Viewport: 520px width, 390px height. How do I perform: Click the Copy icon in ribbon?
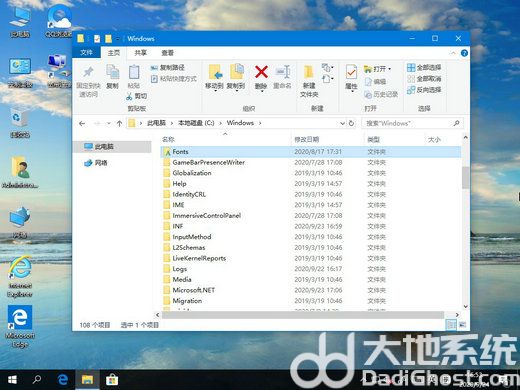click(x=112, y=72)
